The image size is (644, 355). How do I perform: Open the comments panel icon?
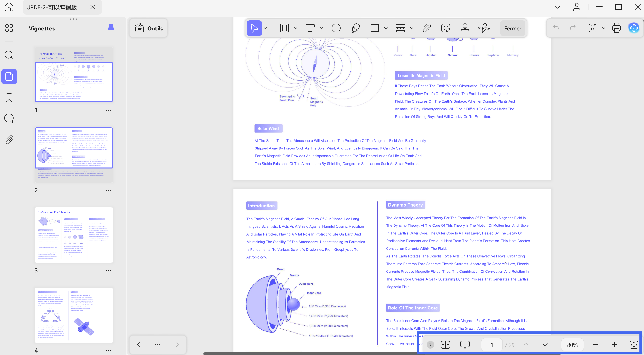[9, 118]
